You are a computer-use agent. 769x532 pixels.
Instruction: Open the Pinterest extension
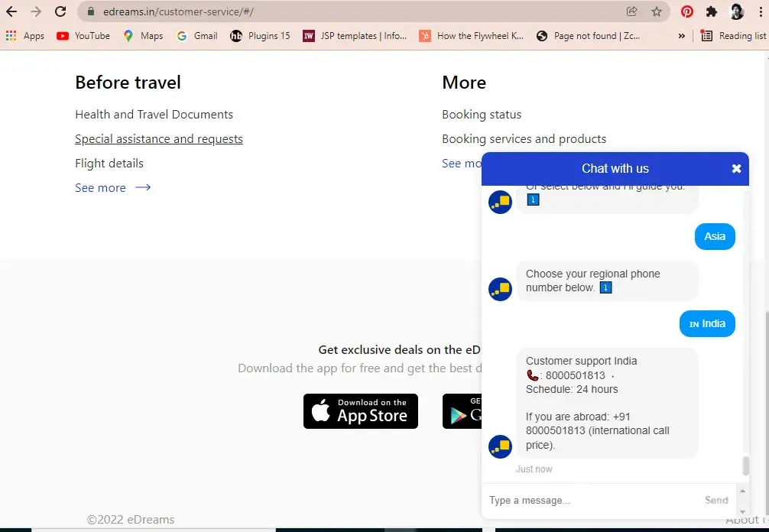click(x=687, y=11)
